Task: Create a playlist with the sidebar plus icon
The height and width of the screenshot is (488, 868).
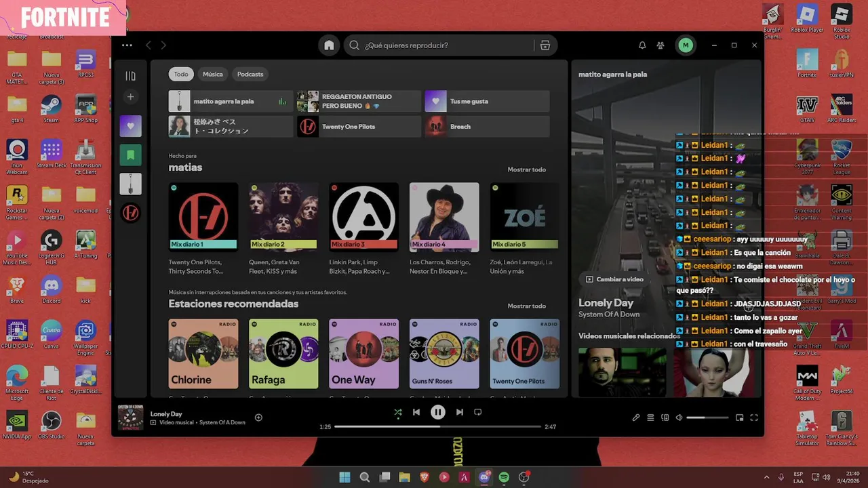Action: coord(130,97)
